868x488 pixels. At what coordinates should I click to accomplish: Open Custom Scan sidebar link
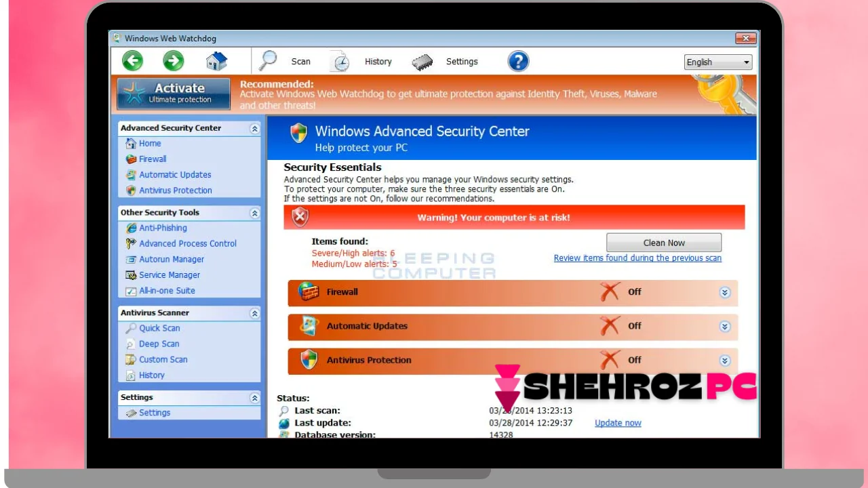163,360
